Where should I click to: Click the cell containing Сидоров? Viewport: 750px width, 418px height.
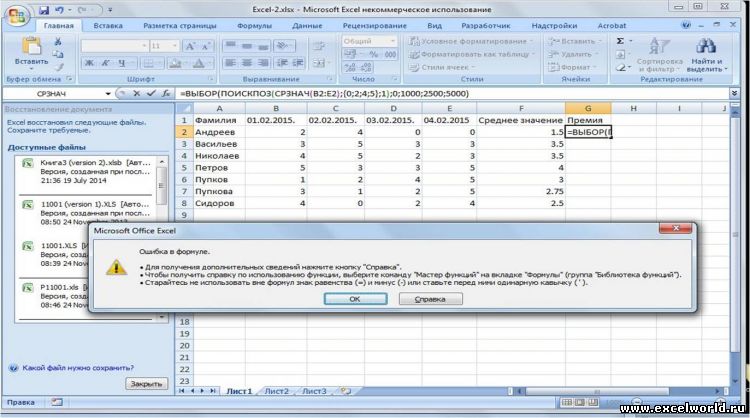219,203
